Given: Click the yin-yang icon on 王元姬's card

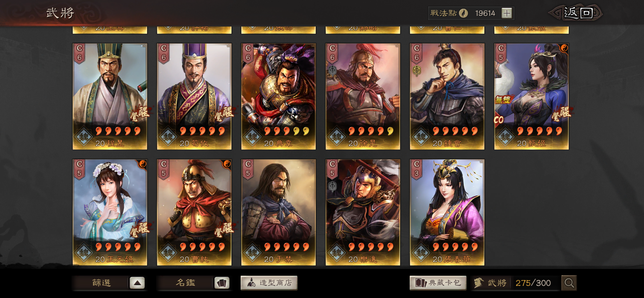Looking at the screenshot, I should click(x=142, y=164).
